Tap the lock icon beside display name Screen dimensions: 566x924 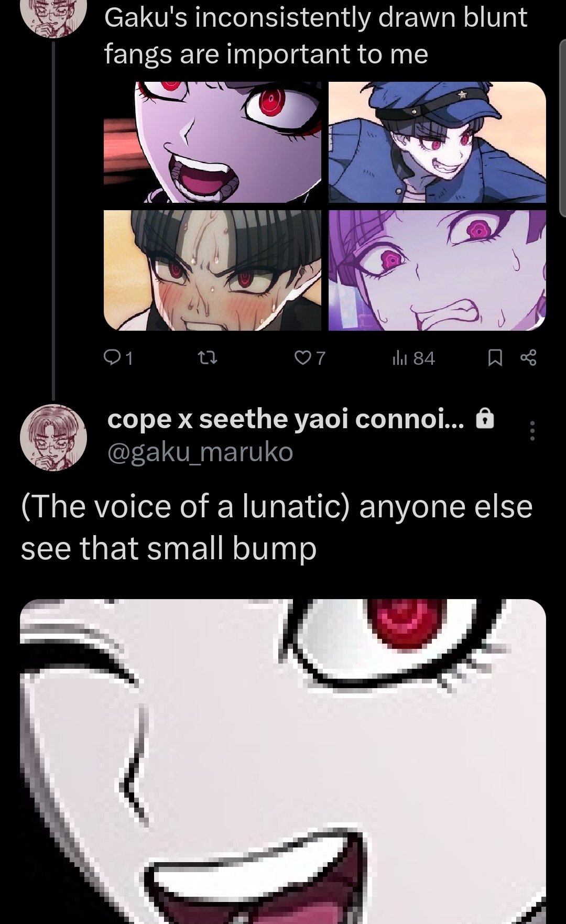485,419
